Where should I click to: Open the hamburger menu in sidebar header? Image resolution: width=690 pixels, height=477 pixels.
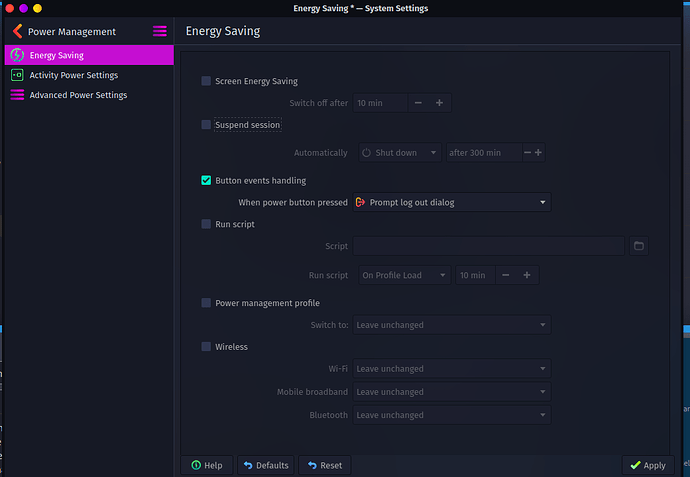point(160,32)
